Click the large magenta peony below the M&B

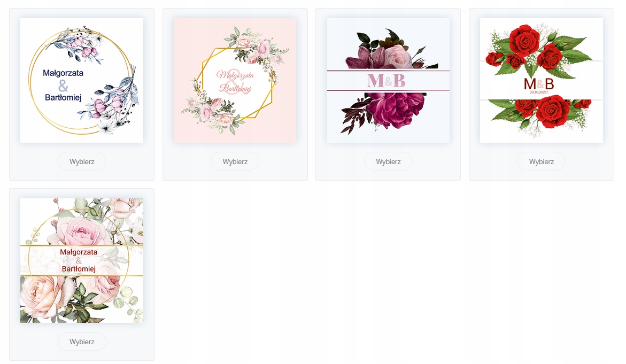(x=393, y=110)
